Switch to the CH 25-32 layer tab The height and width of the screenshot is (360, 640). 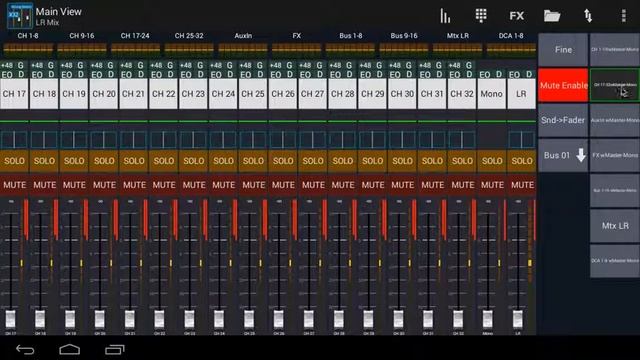(x=189, y=44)
